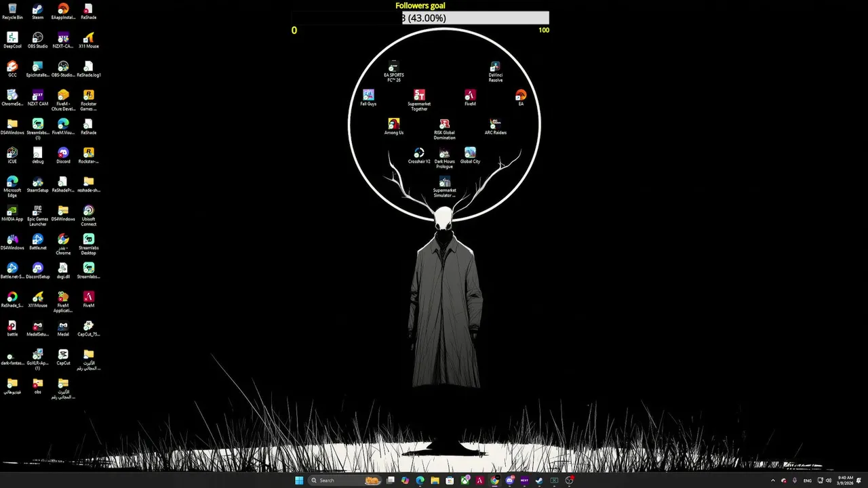Expand the hidden system tray icons
This screenshot has width=868, height=488.
pos(772,481)
